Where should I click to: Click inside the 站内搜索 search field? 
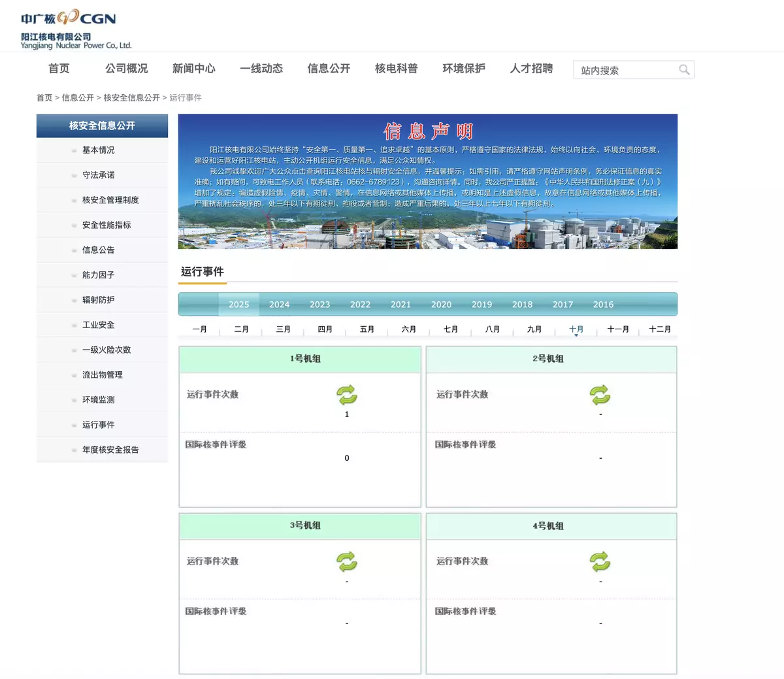tap(625, 70)
